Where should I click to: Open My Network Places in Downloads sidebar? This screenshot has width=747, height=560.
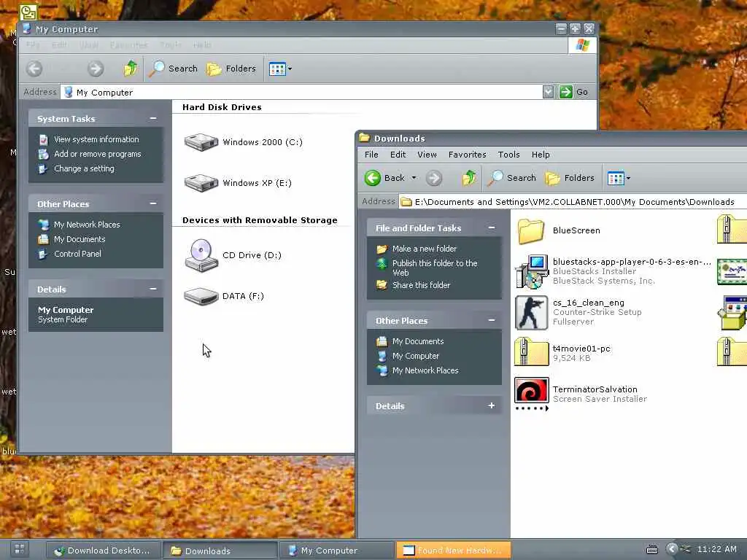point(417,370)
